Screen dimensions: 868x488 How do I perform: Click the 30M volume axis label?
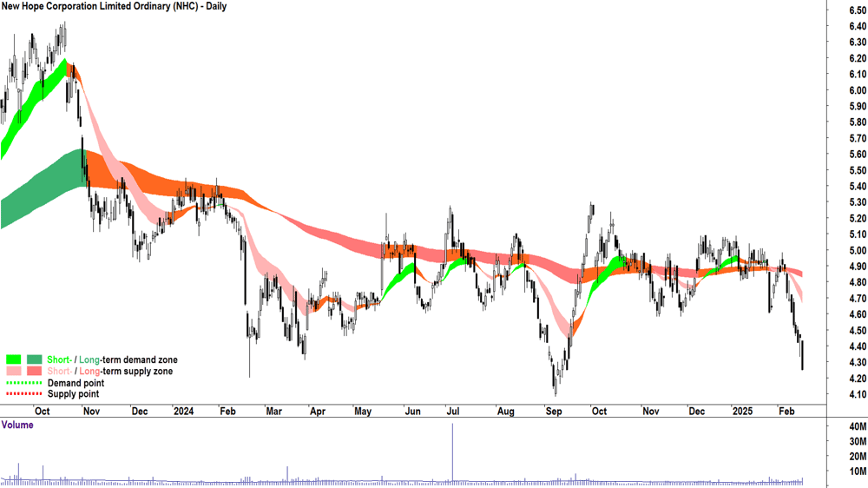[858, 441]
